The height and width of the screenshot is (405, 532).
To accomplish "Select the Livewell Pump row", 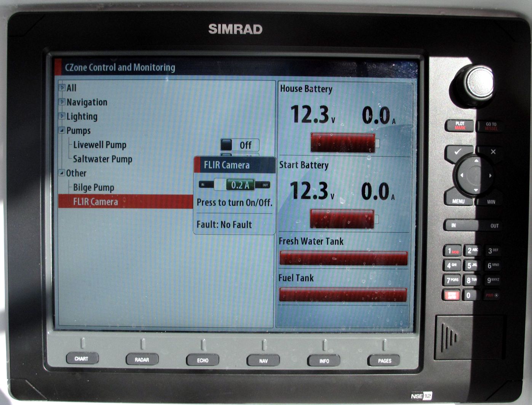I will [166, 145].
